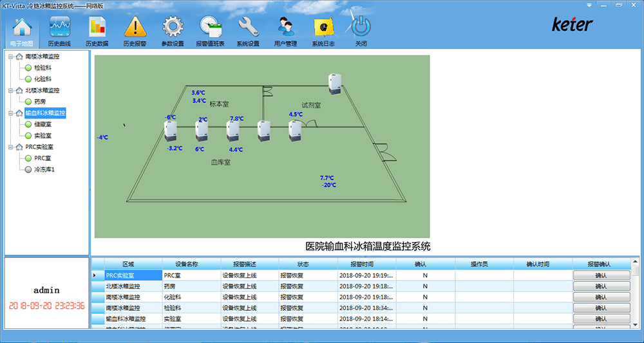Image resolution: width=644 pixels, height=343 pixels.
Task: Confirm the 药房 alarm row button
Action: [601, 286]
